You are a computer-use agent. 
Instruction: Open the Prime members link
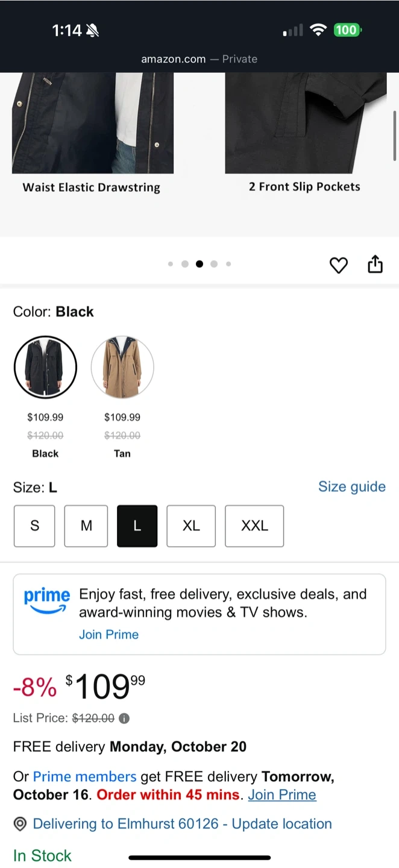tap(84, 776)
